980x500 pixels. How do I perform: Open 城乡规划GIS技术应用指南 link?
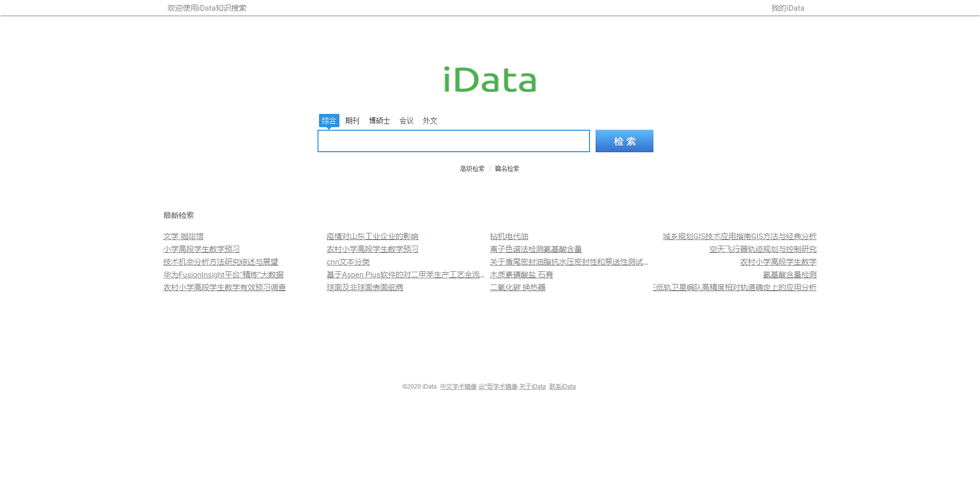pyautogui.click(x=740, y=236)
